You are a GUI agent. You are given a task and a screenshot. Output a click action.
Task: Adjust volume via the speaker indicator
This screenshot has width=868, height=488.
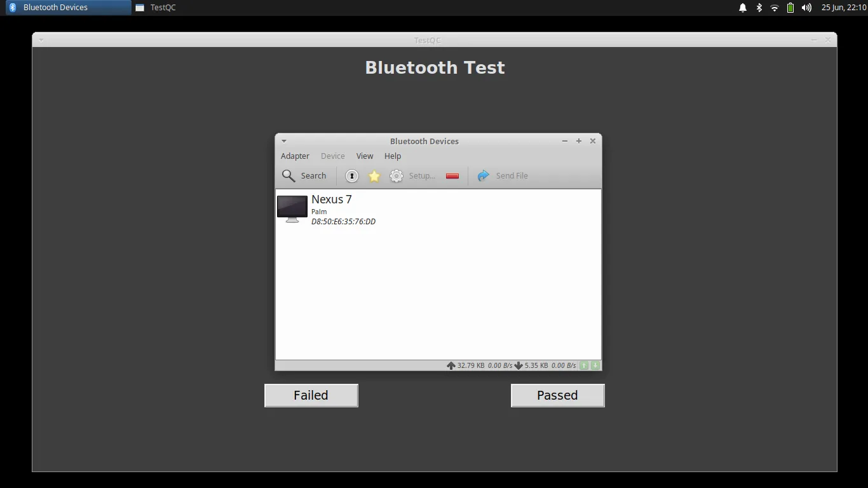point(806,7)
